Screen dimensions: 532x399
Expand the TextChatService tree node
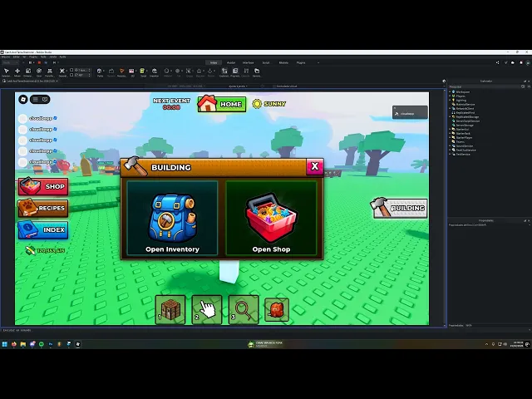(451, 150)
